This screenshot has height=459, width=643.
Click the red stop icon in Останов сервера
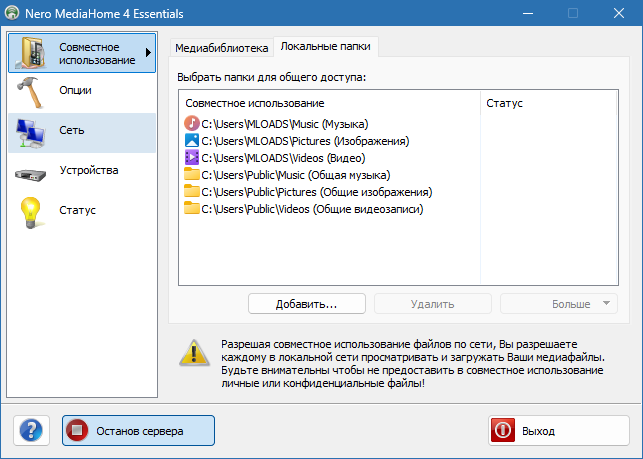(77, 430)
